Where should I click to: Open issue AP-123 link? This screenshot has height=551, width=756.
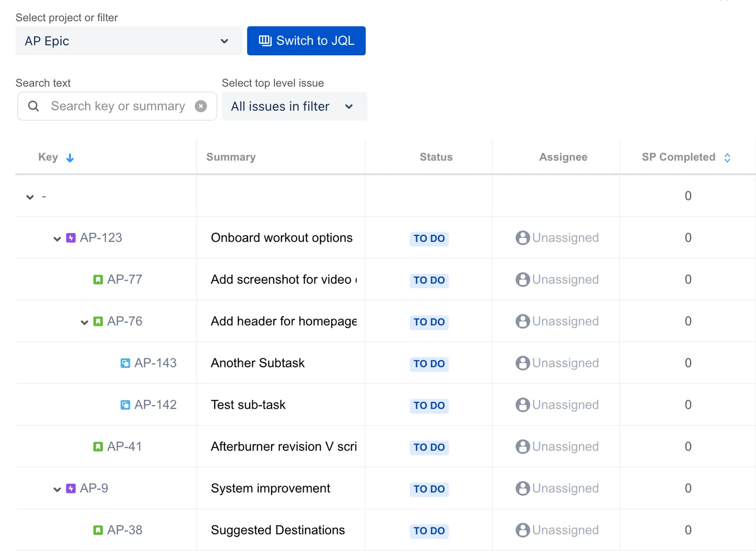pos(101,237)
